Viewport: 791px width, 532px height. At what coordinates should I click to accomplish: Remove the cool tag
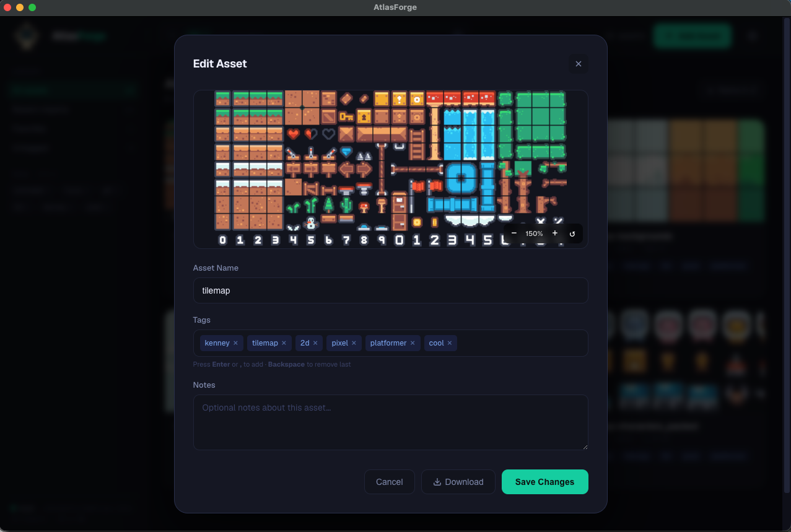point(450,343)
